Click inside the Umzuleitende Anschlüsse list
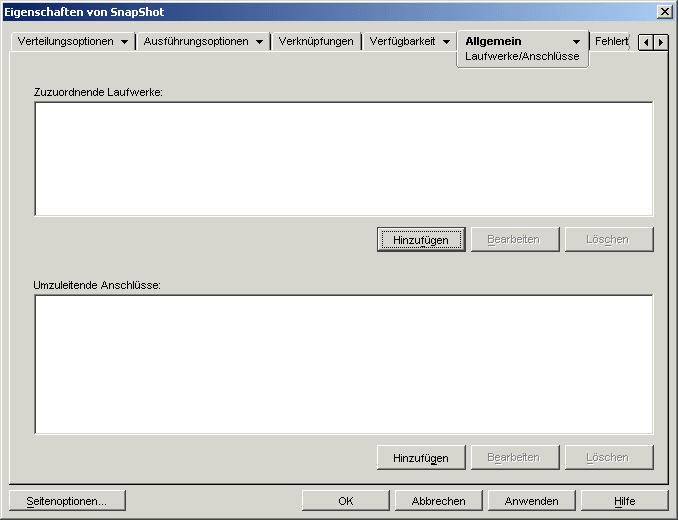 (343, 364)
